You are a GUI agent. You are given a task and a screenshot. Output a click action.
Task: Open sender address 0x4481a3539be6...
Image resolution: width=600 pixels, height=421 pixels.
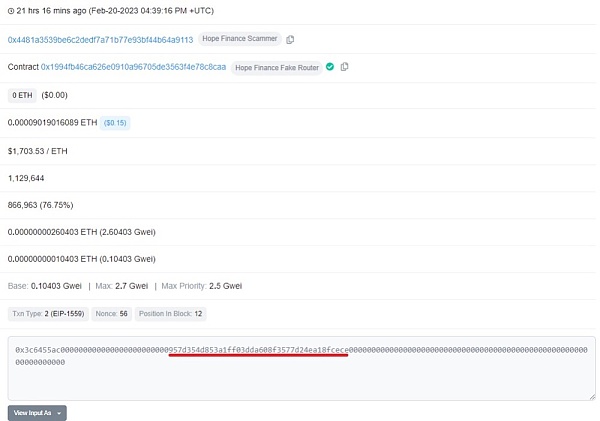[x=100, y=40]
